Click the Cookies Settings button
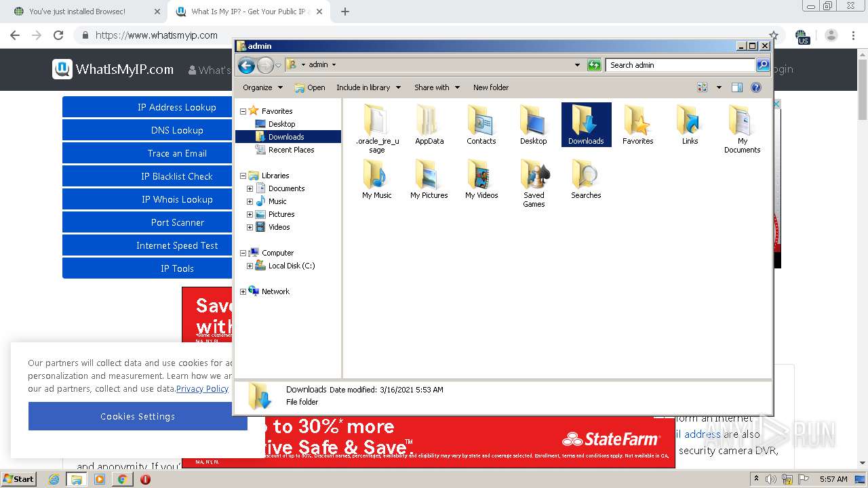This screenshot has width=868, height=488. pos(138,416)
